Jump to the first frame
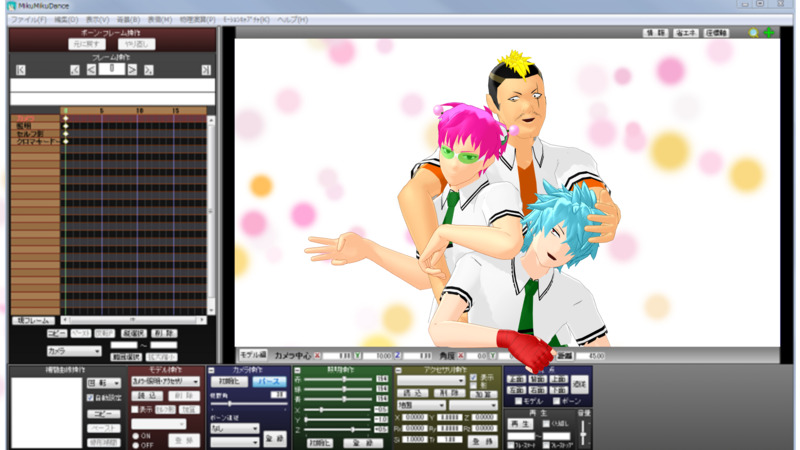Screen dimensions: 800x450 tap(21, 70)
